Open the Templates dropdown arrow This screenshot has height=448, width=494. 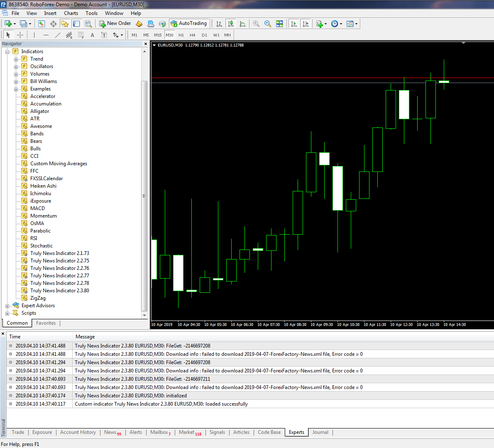pyautogui.click(x=356, y=24)
